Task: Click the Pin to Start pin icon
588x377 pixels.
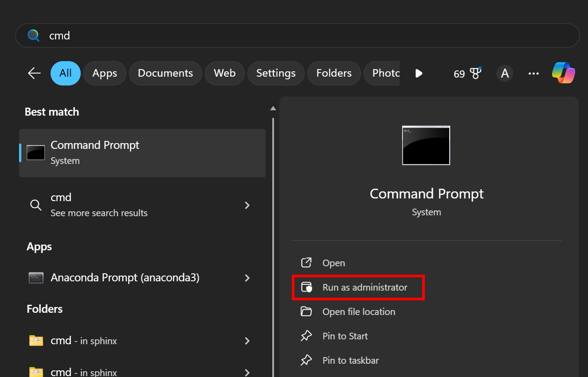Action: [306, 336]
